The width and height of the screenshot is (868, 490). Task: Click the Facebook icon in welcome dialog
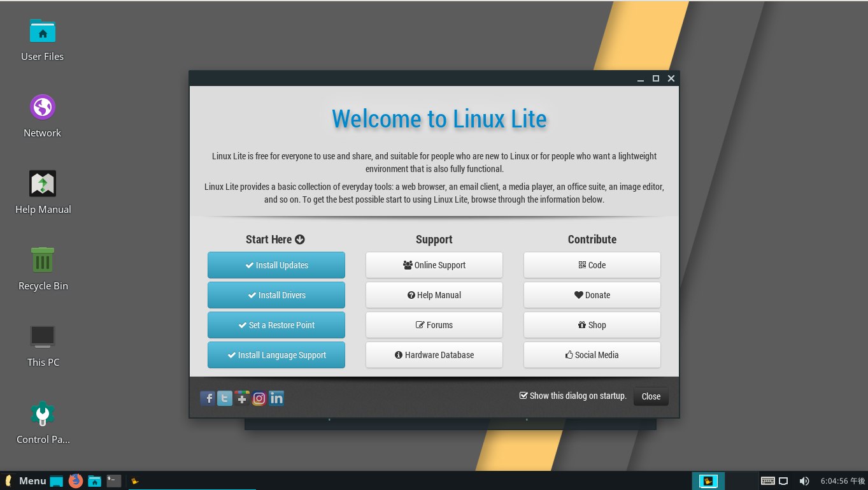point(208,398)
